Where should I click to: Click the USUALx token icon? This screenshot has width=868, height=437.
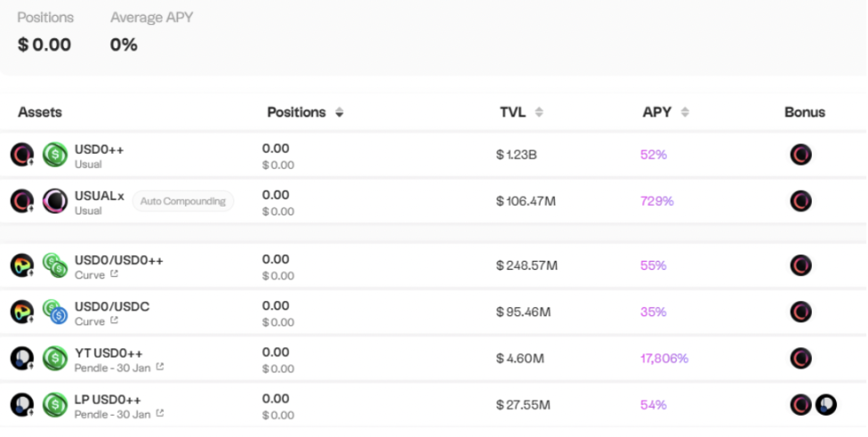[55, 201]
